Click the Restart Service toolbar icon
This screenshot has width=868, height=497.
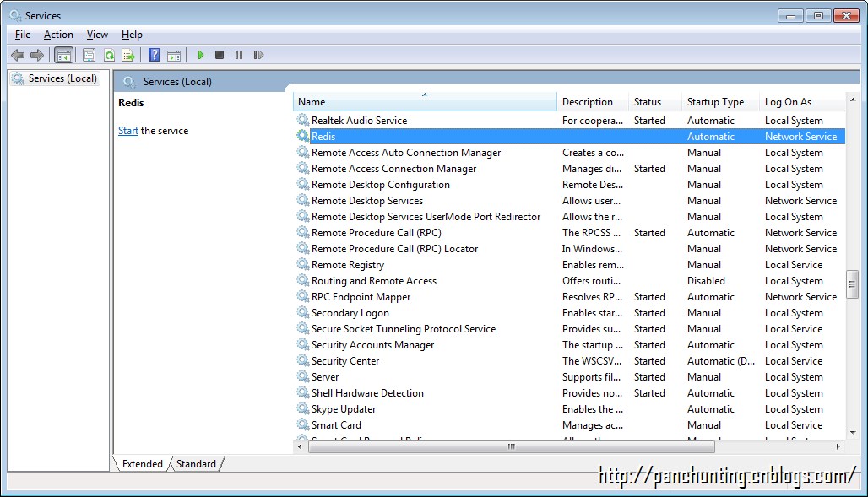[x=258, y=55]
